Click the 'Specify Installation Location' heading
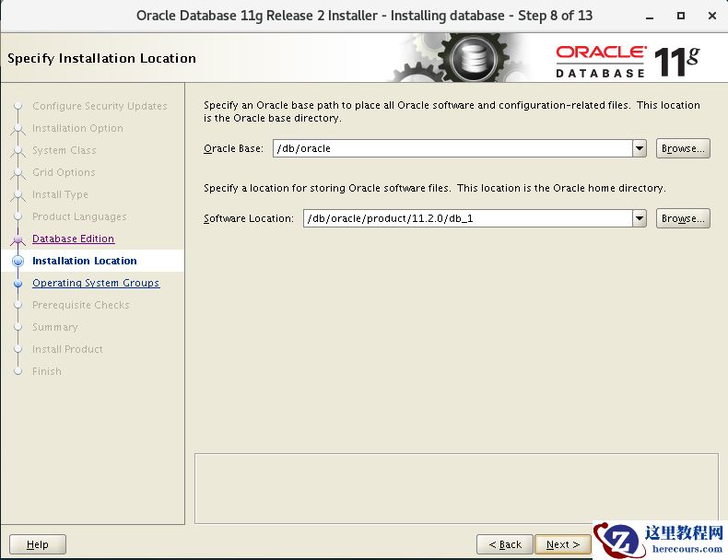This screenshot has width=728, height=560. pos(101,58)
